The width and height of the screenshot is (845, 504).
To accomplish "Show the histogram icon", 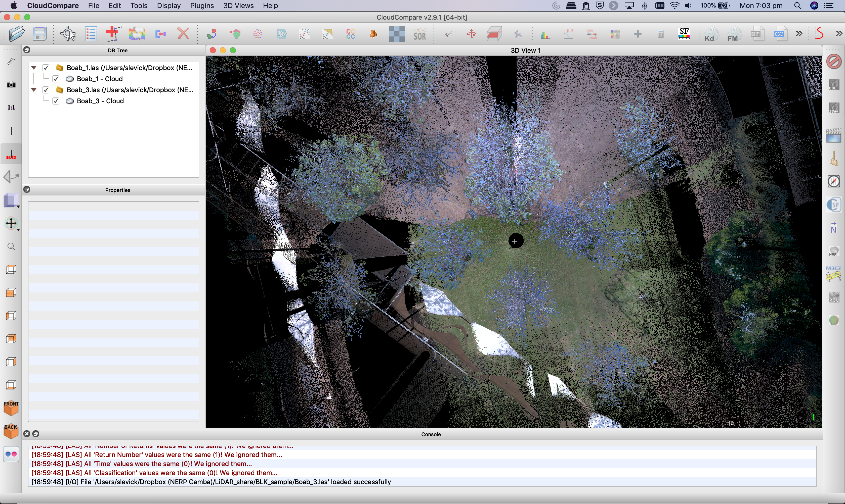I will (545, 34).
